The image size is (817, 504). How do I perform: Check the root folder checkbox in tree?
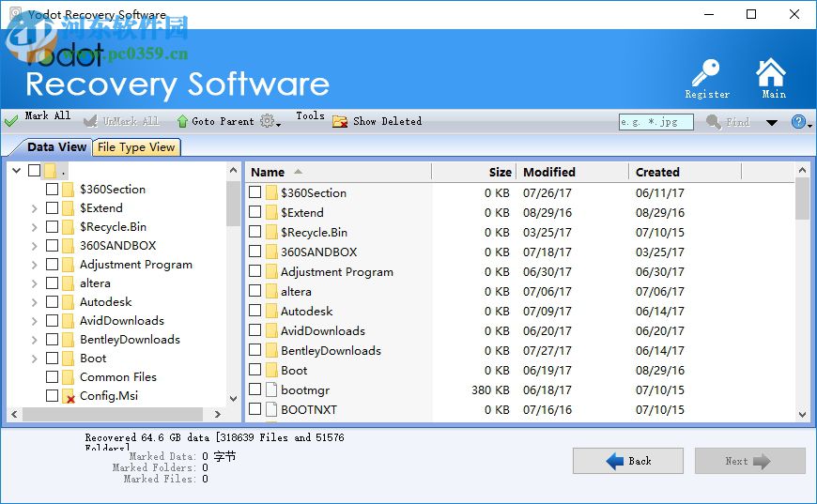[x=35, y=170]
